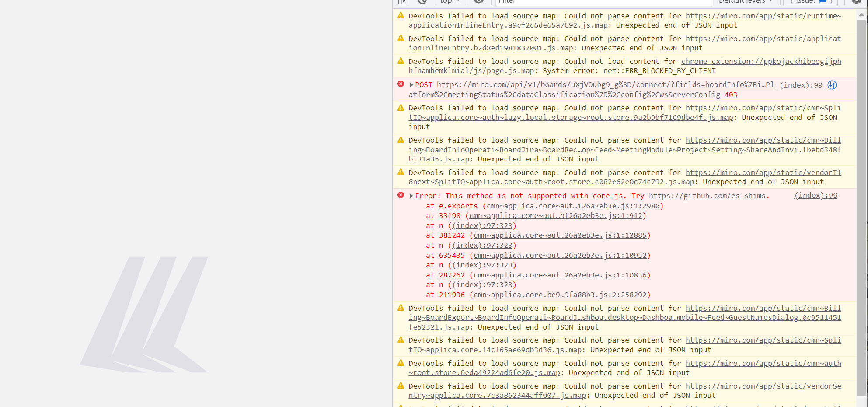The height and width of the screenshot is (407, 868).
Task: Open the vendorI18next c082e62e0c74c792.js.map link
Action: pyautogui.click(x=625, y=177)
